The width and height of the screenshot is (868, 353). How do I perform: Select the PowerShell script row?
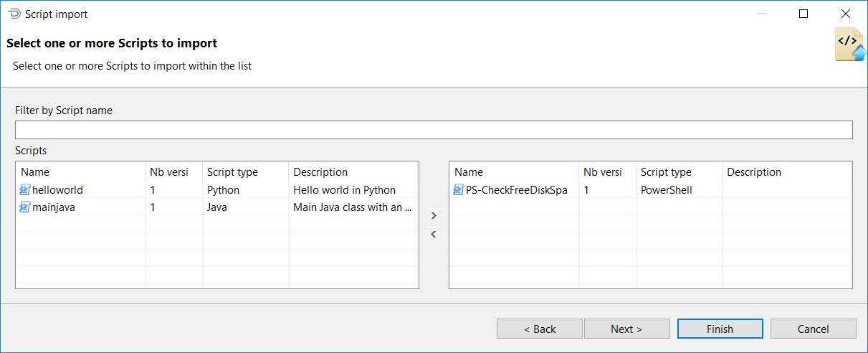651,190
